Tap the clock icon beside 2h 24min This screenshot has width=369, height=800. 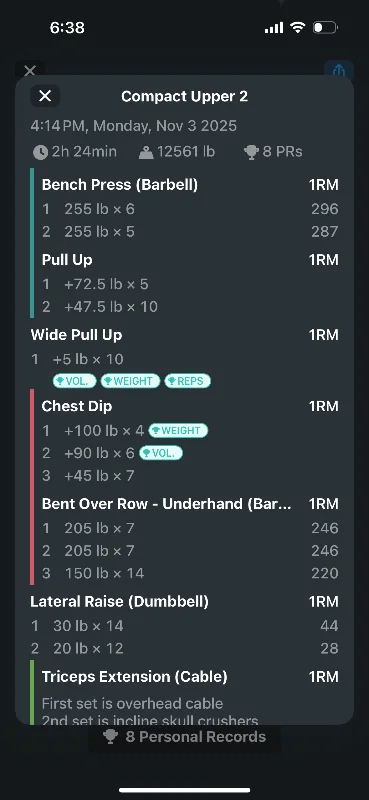[x=40, y=152]
